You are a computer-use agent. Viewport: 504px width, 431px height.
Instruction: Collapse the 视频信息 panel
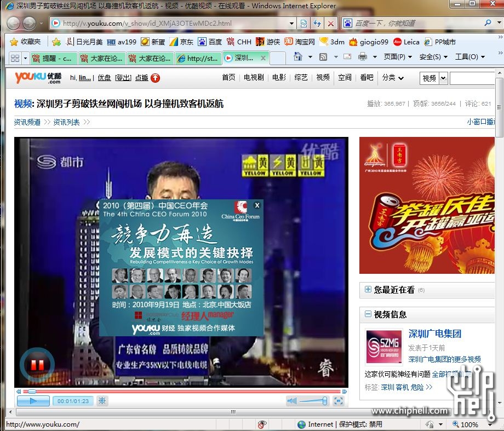click(368, 314)
